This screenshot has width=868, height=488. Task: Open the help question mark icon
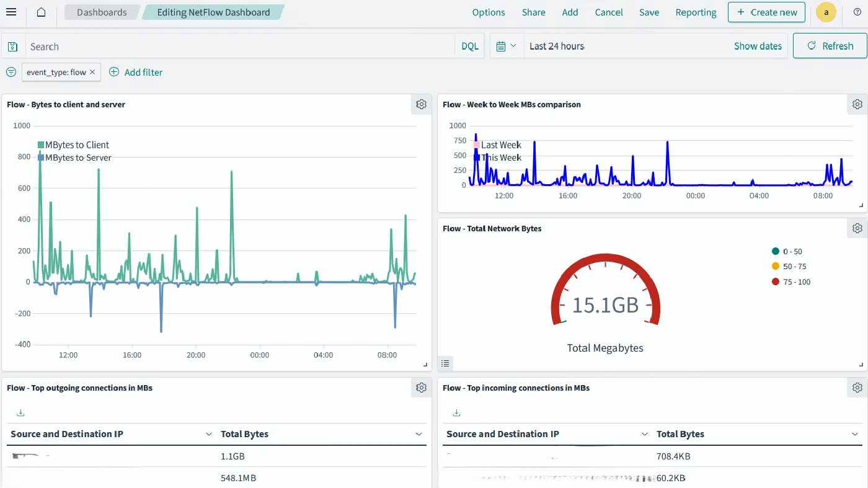point(857,12)
